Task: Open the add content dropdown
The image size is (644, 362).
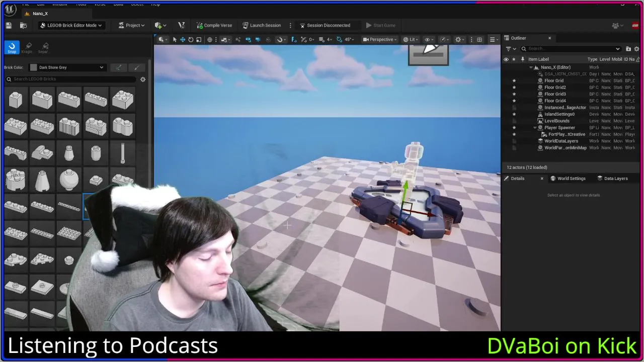Action: pyautogui.click(x=161, y=25)
